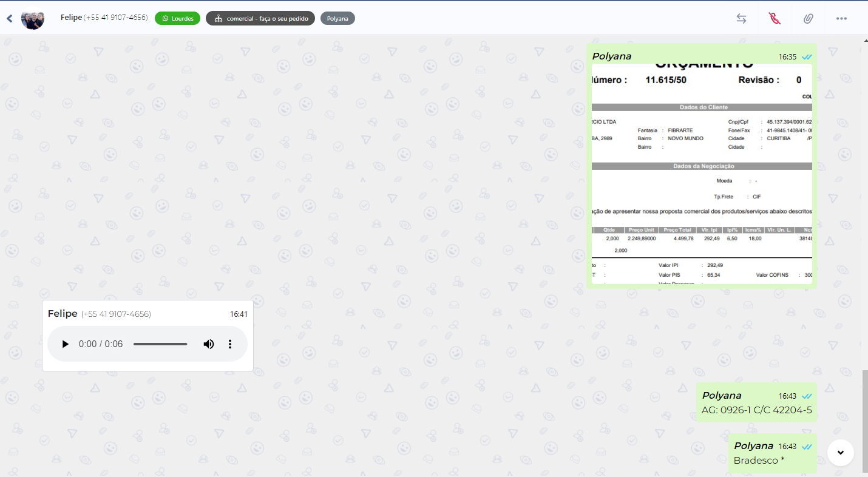Open Felipe's contact profile photo
Image resolution: width=868 pixels, height=477 pixels.
coord(33,19)
